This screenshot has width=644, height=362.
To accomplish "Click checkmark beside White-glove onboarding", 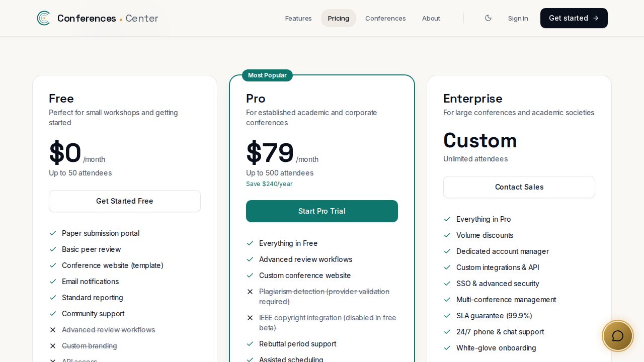I will [x=447, y=348].
